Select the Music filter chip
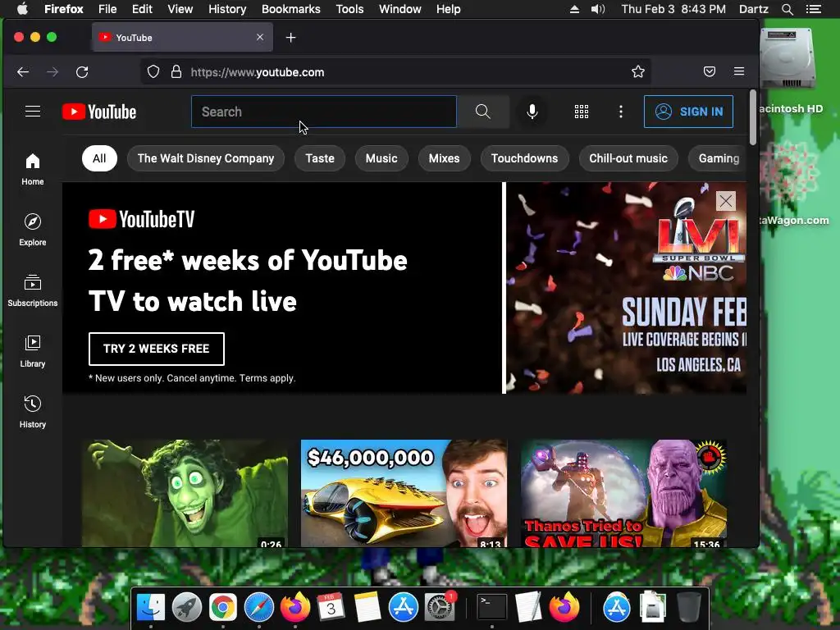The image size is (840, 630). [x=381, y=158]
